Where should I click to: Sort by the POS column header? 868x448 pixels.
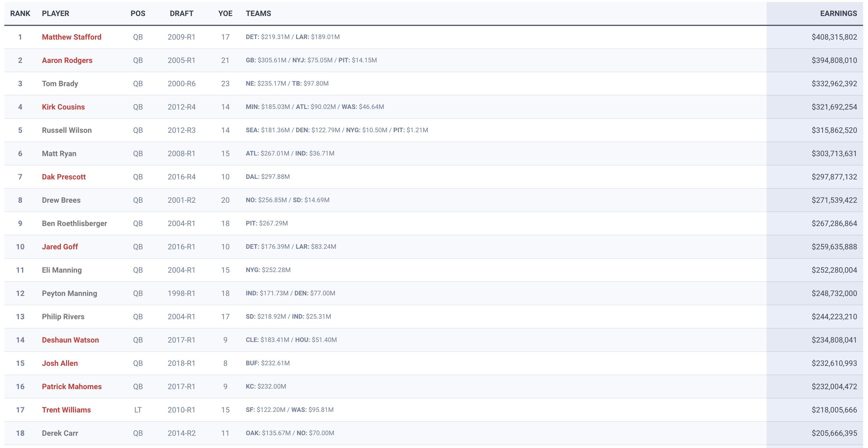tap(138, 13)
